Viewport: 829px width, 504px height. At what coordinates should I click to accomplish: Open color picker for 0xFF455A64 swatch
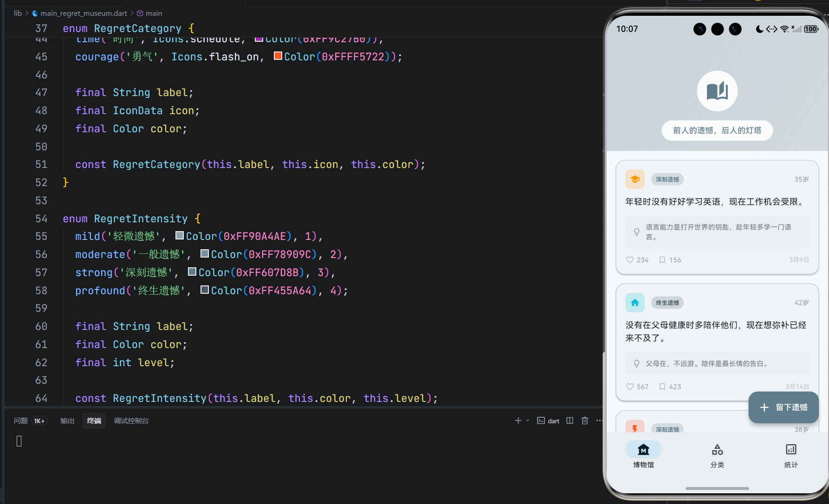coord(205,290)
